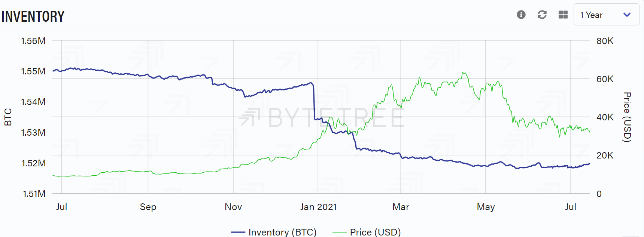Click the INVENTORY chart title
Screen dimensions: 644x237
tap(33, 16)
